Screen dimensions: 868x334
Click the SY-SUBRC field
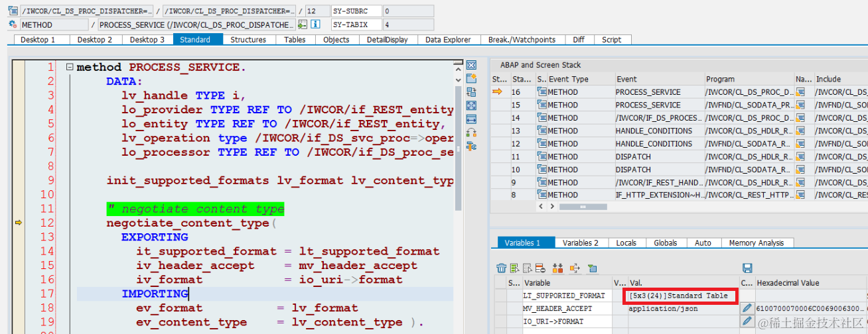click(x=357, y=11)
